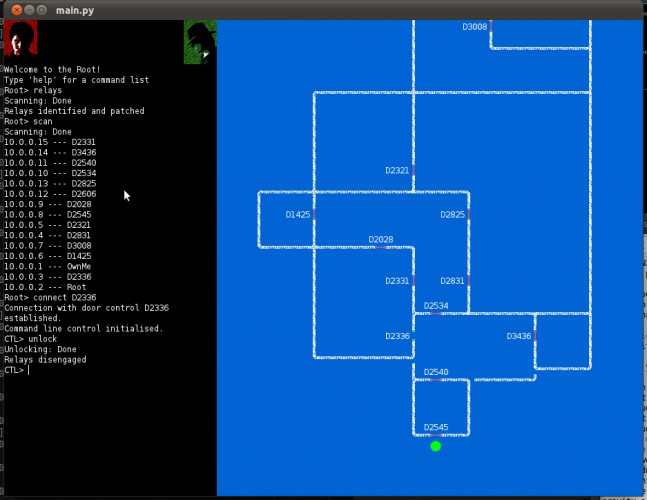Click door label D2540 on the map
647x500 pixels.
[x=436, y=372]
